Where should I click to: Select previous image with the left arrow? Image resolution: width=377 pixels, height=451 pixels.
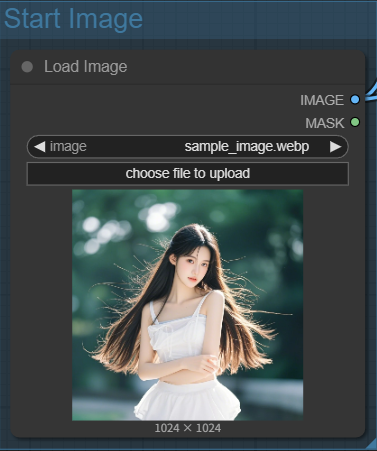[x=39, y=147]
